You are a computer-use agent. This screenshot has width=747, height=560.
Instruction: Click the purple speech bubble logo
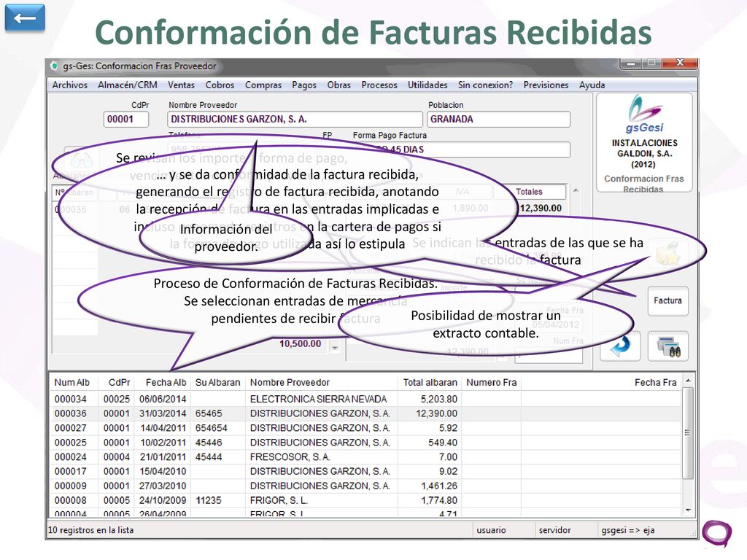coord(717,533)
